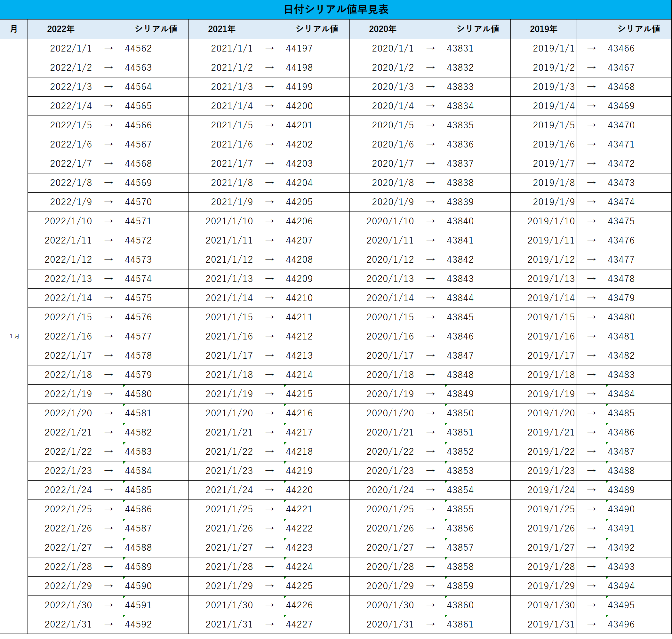
Task: Select date cell 2021/1/24
Action: pos(222,490)
